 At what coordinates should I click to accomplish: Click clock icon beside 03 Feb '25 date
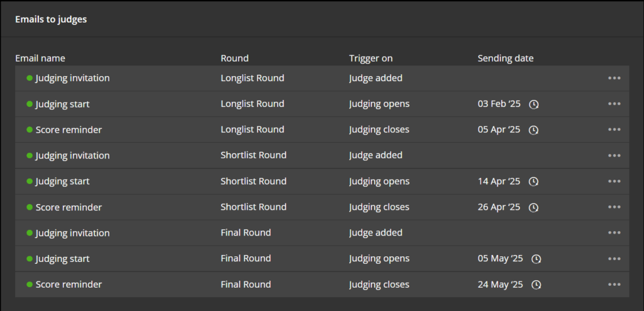click(533, 104)
